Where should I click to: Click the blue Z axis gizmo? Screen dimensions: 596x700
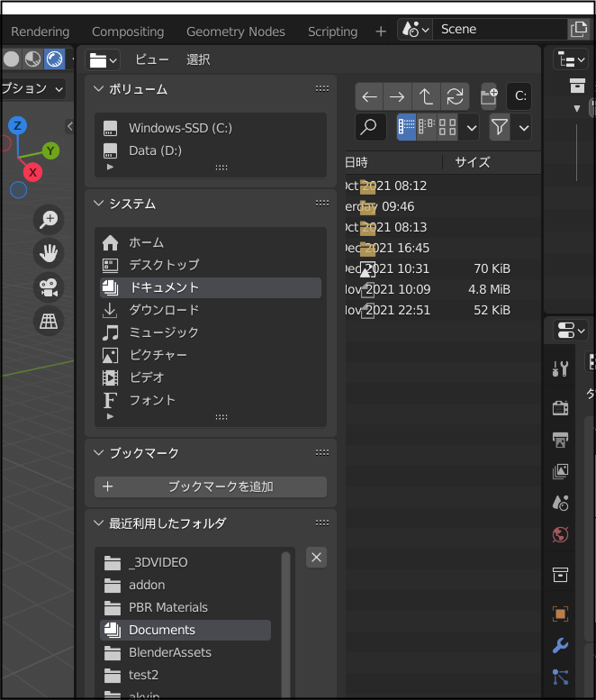point(17,125)
